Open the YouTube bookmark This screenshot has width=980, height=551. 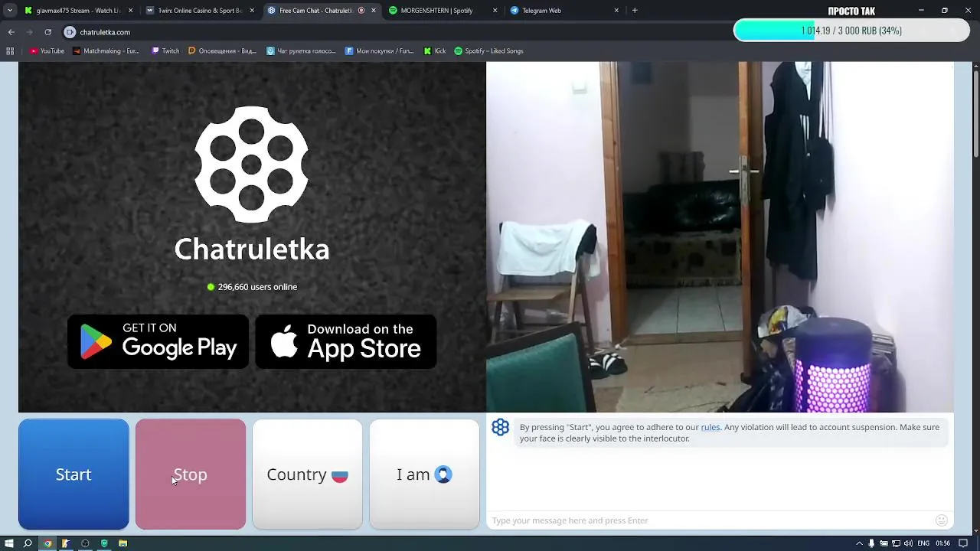(47, 51)
